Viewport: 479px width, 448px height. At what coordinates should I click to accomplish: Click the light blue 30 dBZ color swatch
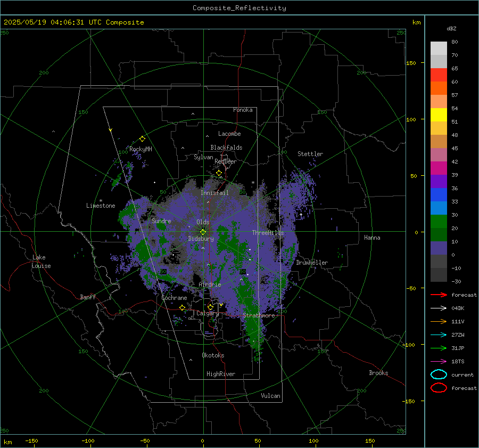[439, 208]
